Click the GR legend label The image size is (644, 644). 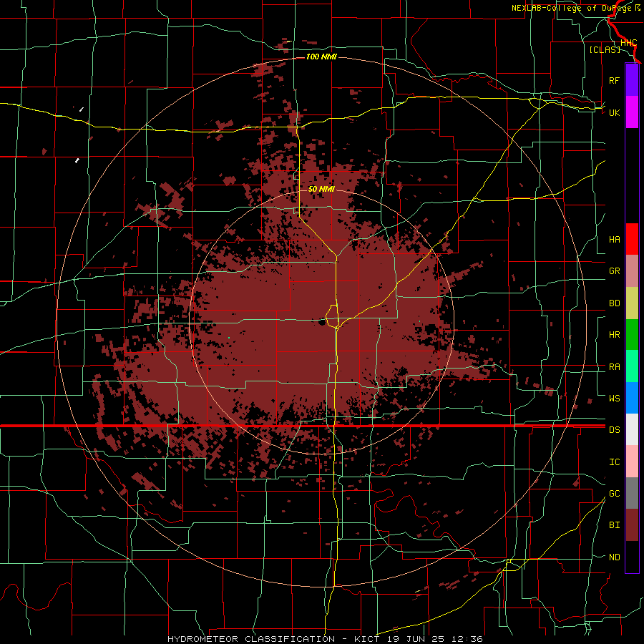point(614,271)
